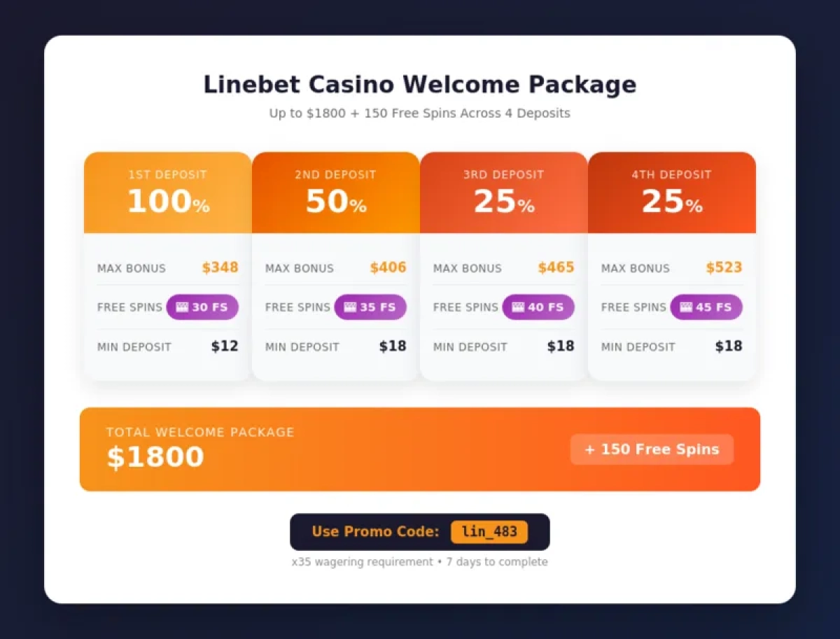Viewport: 840px width, 639px height.
Task: Copy the lin_483 promo code chip
Action: click(x=489, y=532)
